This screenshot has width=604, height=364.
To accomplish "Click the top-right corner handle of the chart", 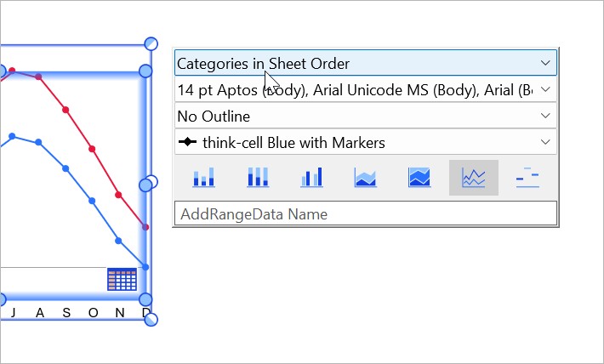I will point(151,43).
